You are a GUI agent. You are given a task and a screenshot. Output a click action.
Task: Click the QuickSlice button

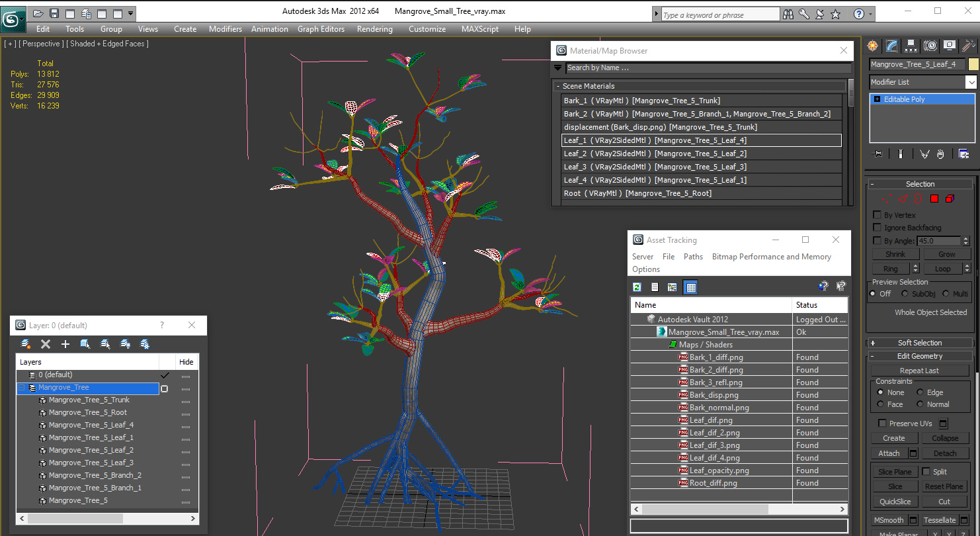click(x=895, y=502)
